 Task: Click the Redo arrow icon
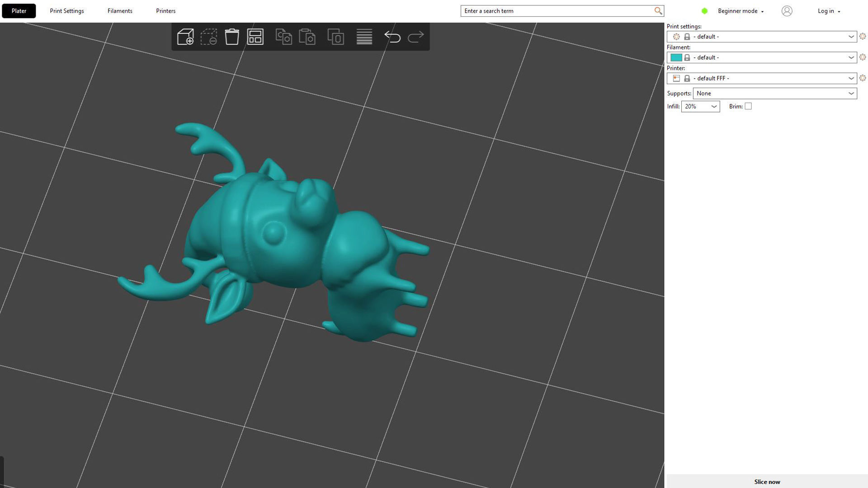tap(416, 37)
